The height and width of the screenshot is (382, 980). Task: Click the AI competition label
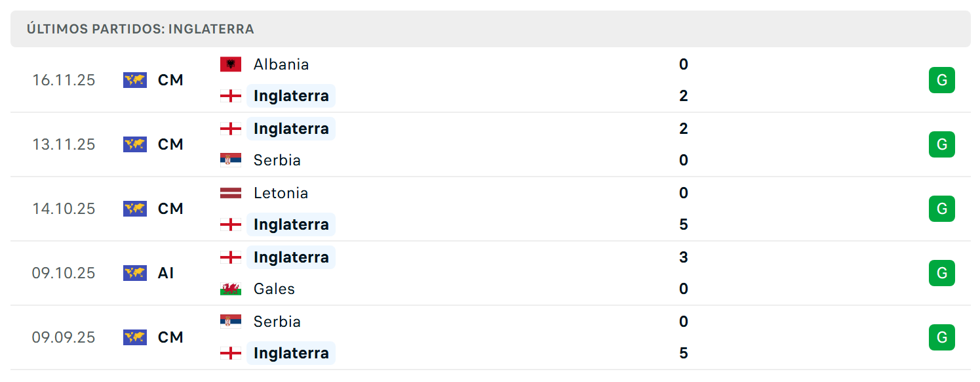coord(166,273)
